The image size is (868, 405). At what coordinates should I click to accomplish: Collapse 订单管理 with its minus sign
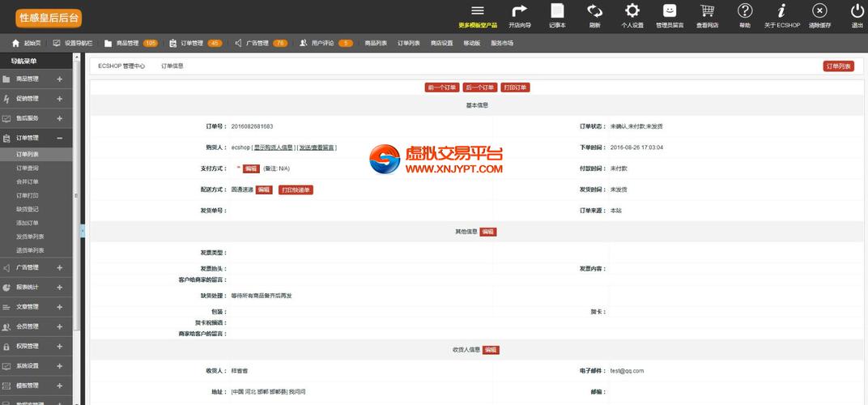click(x=60, y=138)
